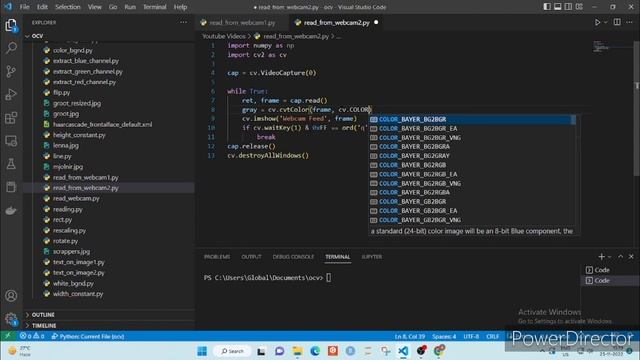
Task: Open the launch profile dropdown beside new terminal
Action: tap(609, 257)
